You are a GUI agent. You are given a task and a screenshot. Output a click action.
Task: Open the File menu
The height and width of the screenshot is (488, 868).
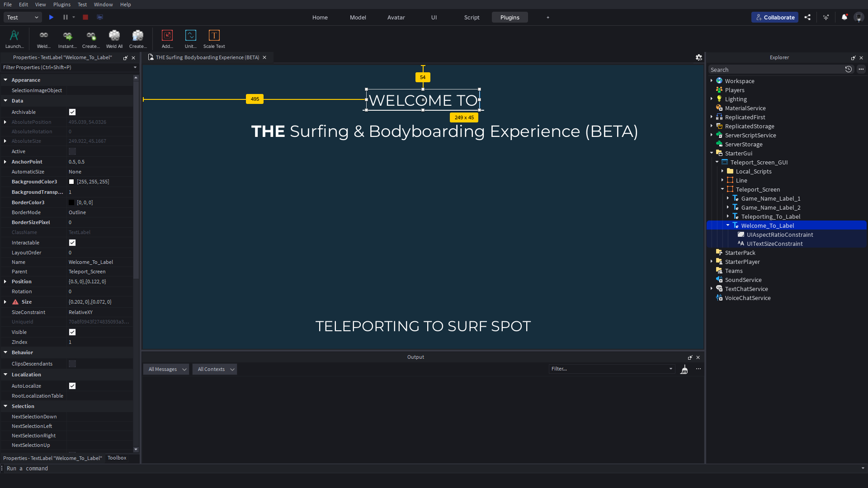click(8, 5)
